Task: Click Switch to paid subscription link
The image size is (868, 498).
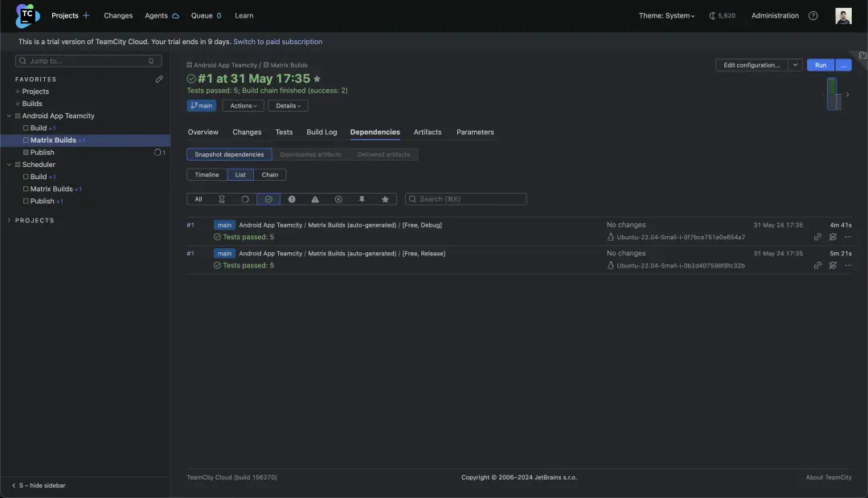Action: (x=277, y=42)
